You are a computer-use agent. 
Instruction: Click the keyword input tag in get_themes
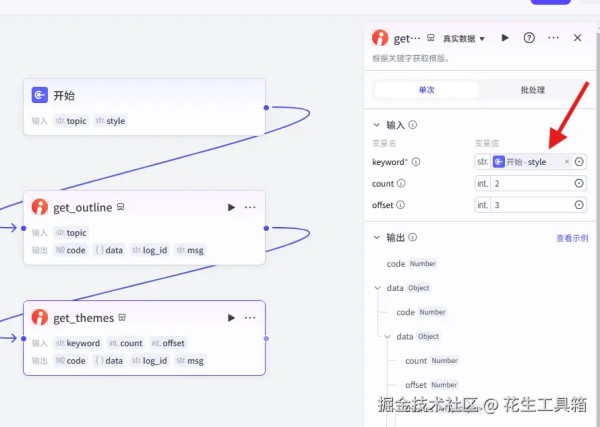click(x=78, y=343)
